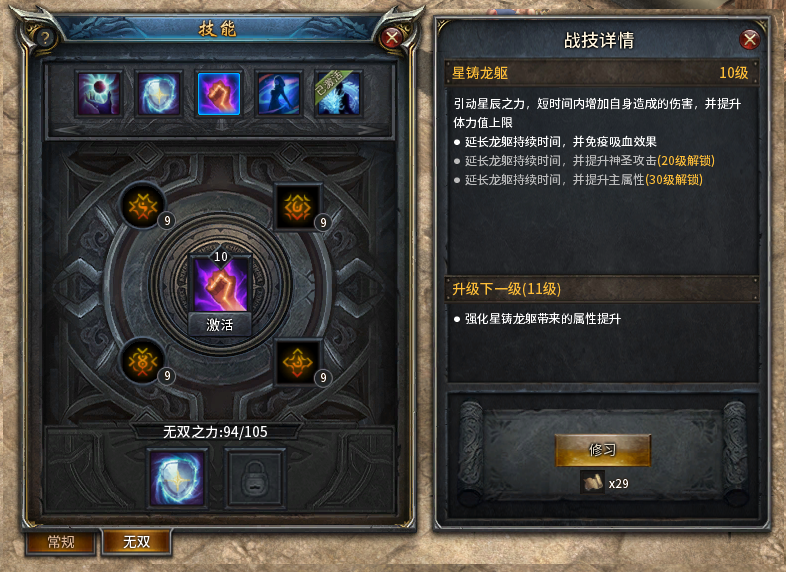The image size is (786, 572).
Task: Select the already-activated ice dragon skill icon
Action: coord(339,94)
